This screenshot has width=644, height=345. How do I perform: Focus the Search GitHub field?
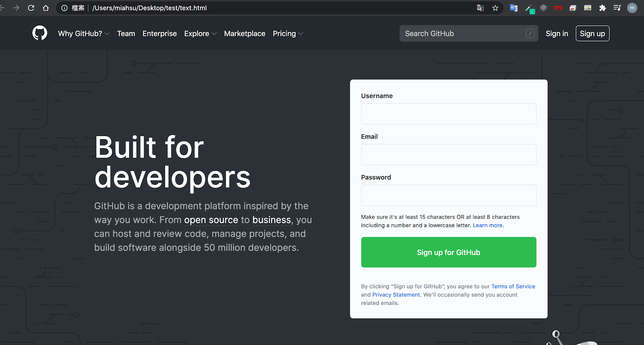tap(469, 33)
